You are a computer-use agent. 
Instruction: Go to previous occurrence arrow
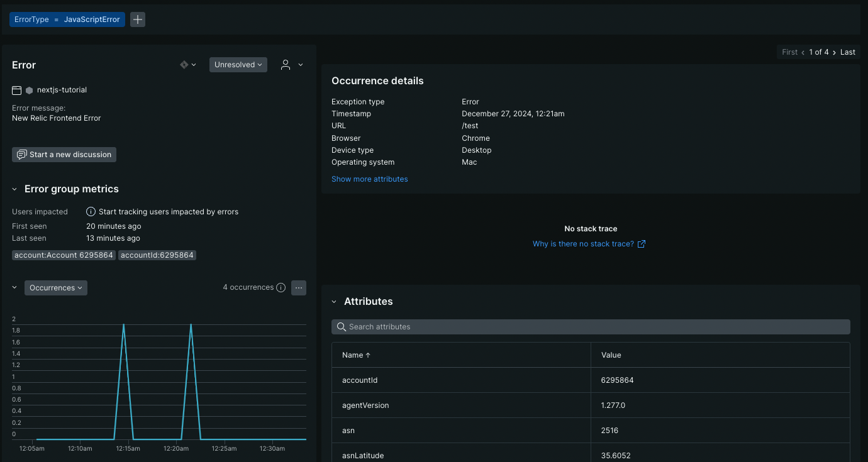coord(803,52)
